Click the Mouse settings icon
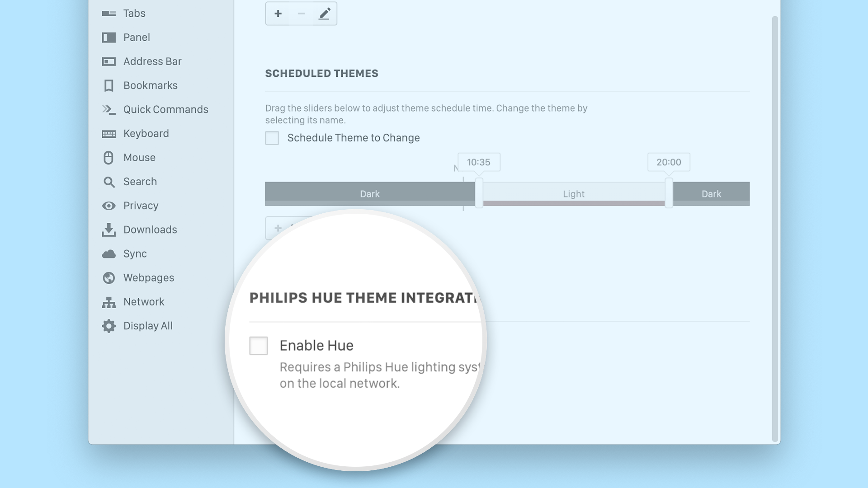The height and width of the screenshot is (488, 868). click(108, 158)
